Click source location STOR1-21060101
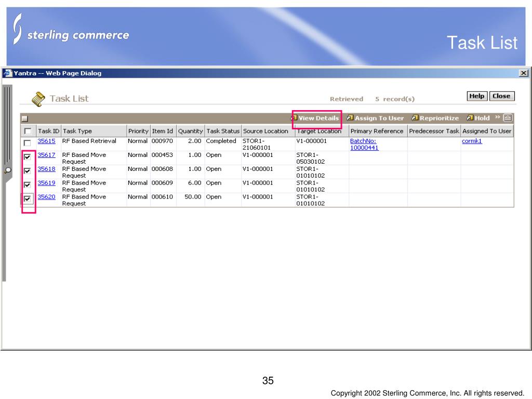The image size is (532, 399). [x=257, y=144]
